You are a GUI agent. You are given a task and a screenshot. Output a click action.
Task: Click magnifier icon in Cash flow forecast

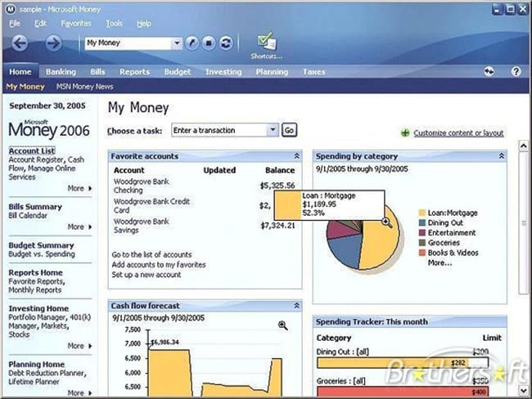[283, 325]
